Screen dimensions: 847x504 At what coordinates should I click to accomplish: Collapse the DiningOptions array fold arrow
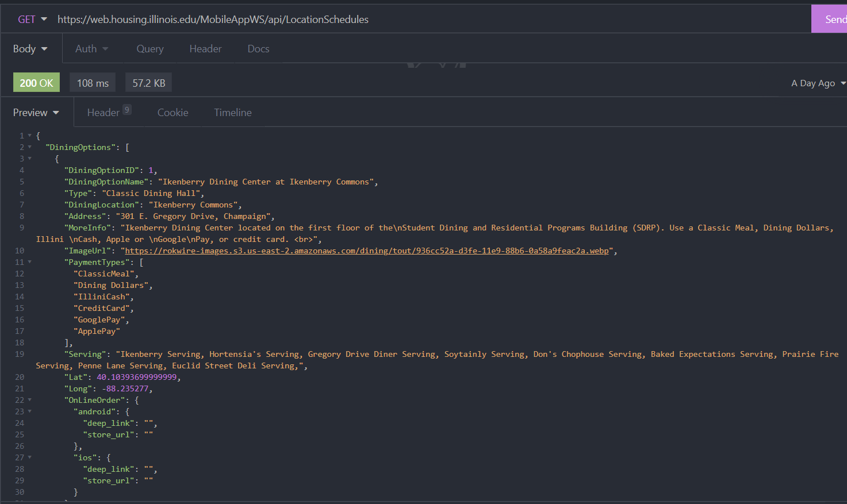[29, 147]
